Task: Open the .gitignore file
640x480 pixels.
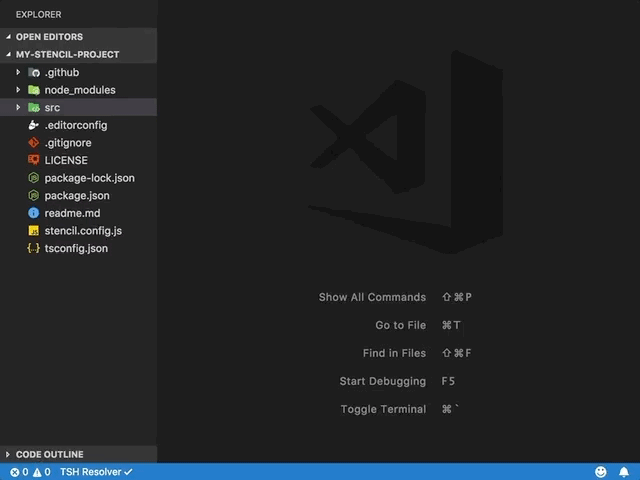Action: 68,143
